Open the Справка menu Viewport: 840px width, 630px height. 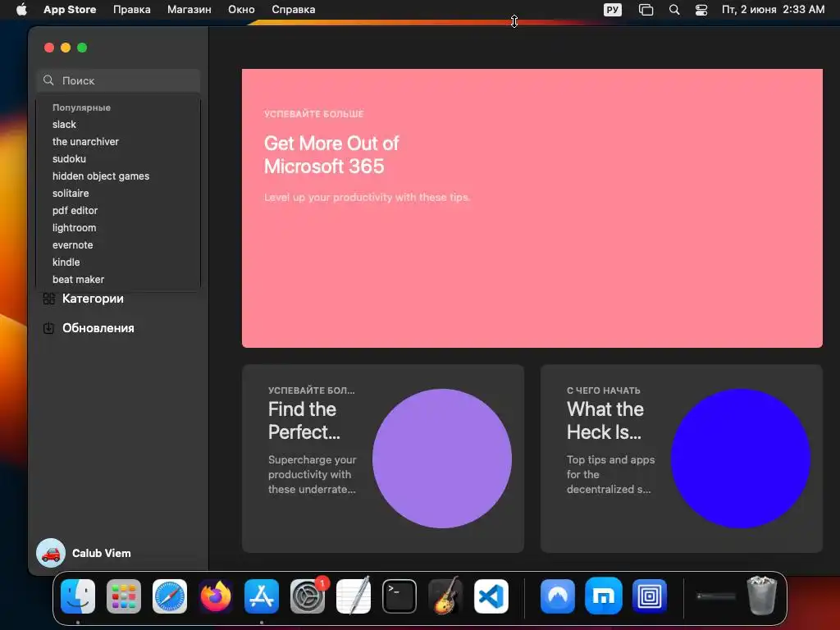click(x=294, y=10)
